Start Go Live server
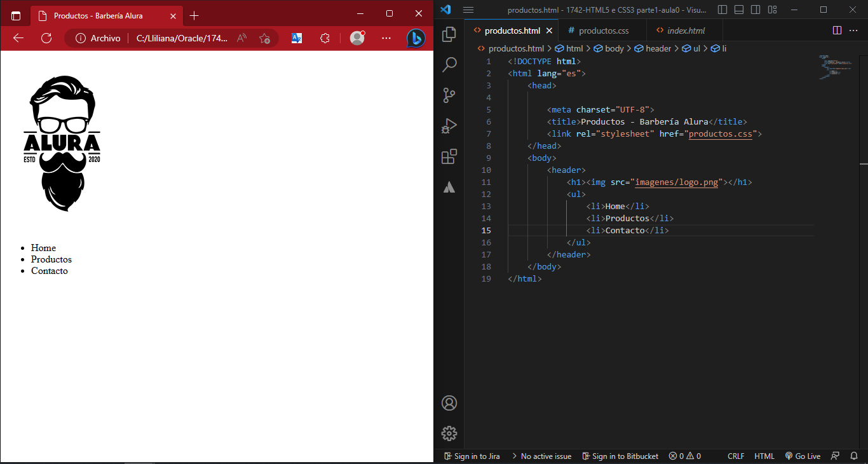Image resolution: width=868 pixels, height=464 pixels. (803, 456)
